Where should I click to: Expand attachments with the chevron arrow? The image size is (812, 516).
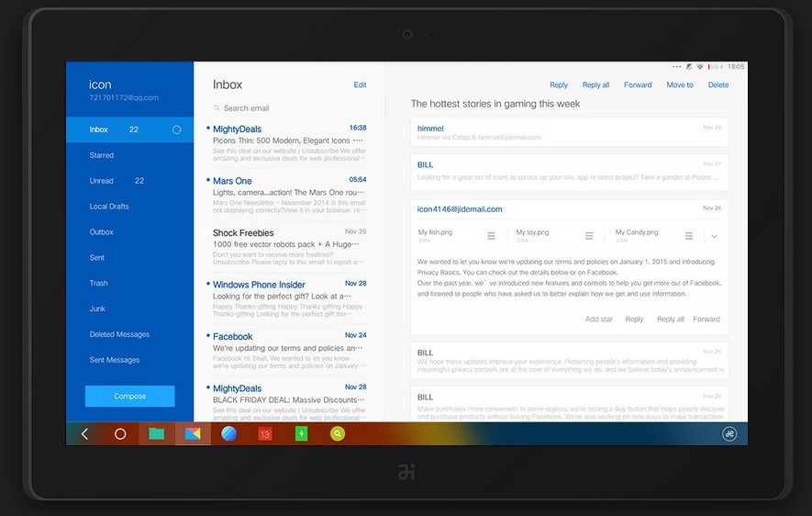click(714, 236)
